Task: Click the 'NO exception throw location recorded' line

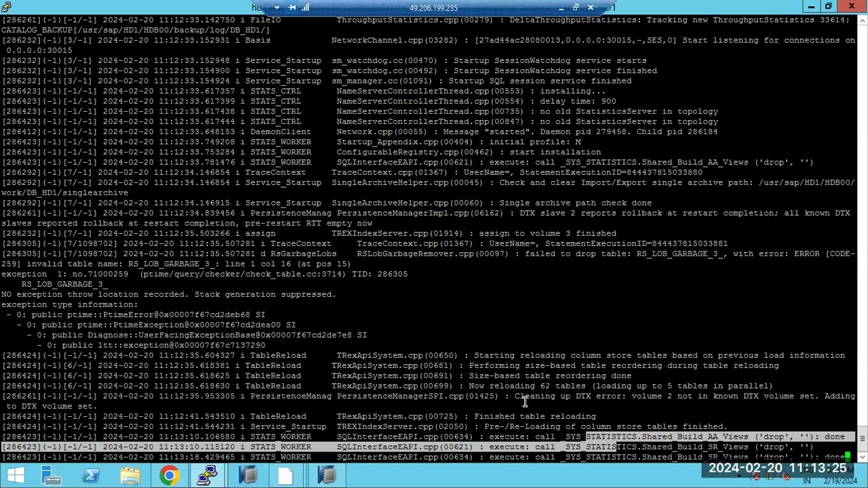Action: (169, 294)
